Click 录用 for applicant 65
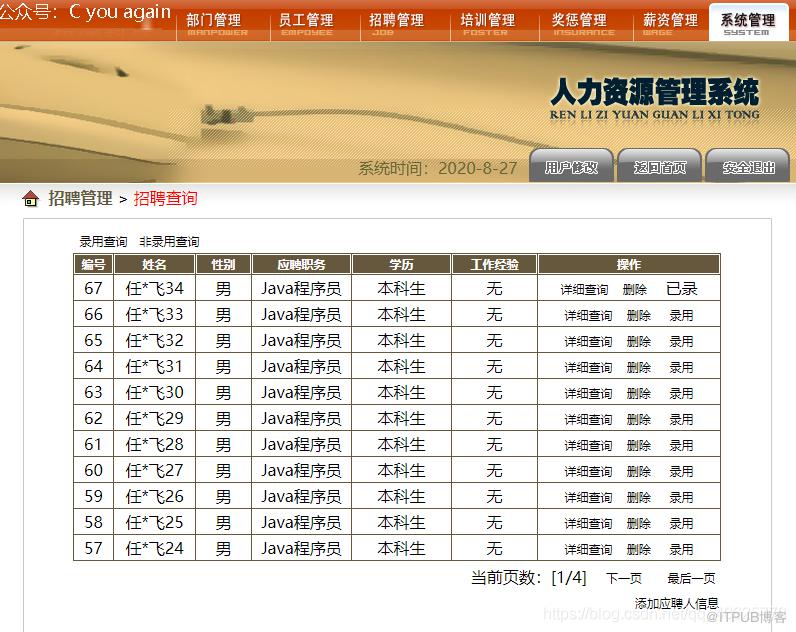This screenshot has height=632, width=796. pos(681,342)
